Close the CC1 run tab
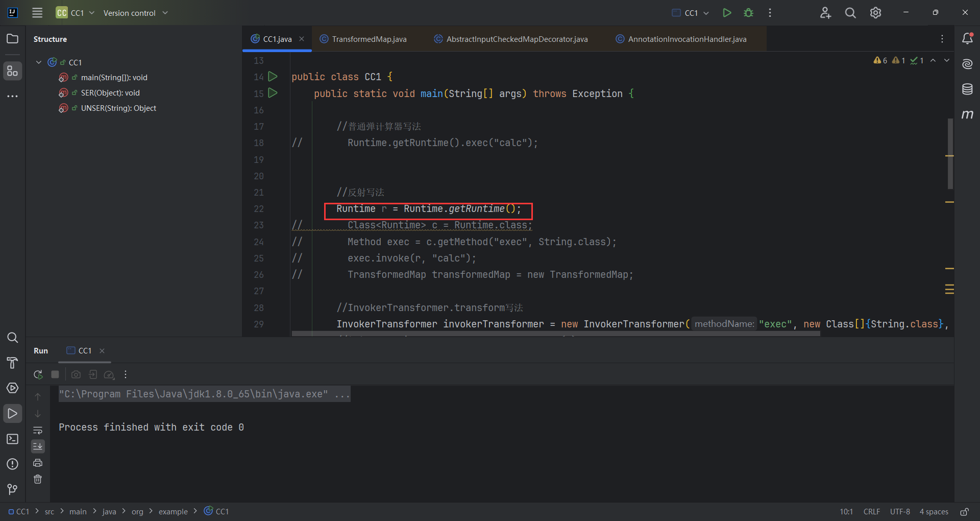980x521 pixels. click(x=102, y=350)
